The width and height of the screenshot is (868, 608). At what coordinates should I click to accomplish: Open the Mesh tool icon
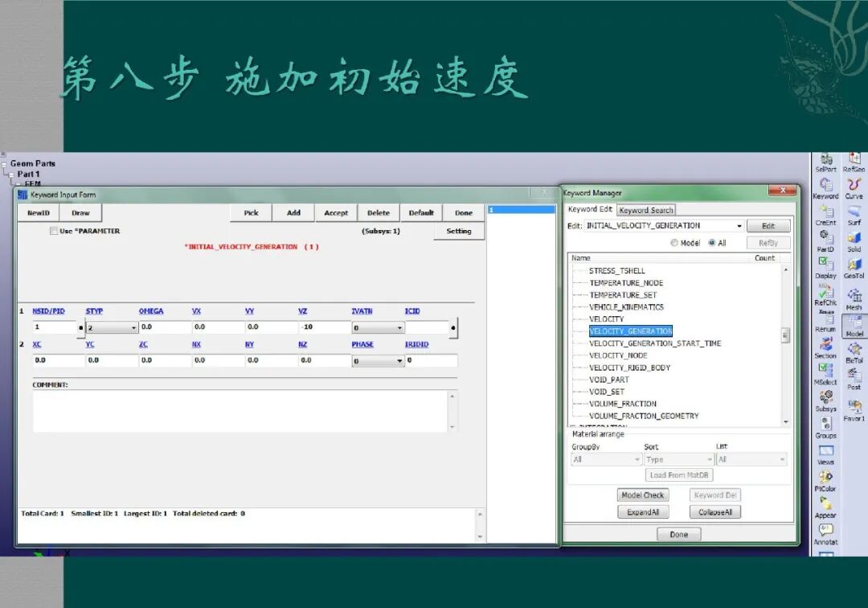tap(854, 299)
